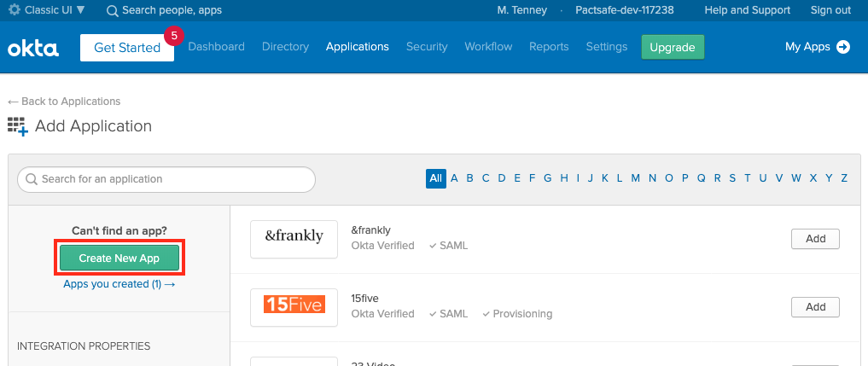Open Apps you created (1) link

[119, 284]
